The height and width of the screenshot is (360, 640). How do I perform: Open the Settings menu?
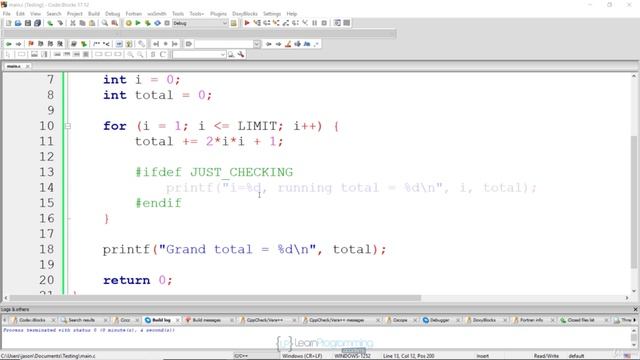[272, 14]
